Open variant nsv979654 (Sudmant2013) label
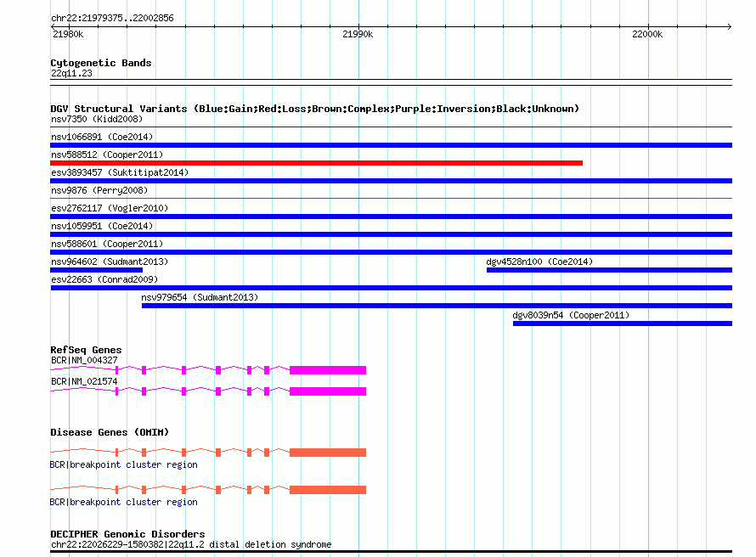 (200, 297)
